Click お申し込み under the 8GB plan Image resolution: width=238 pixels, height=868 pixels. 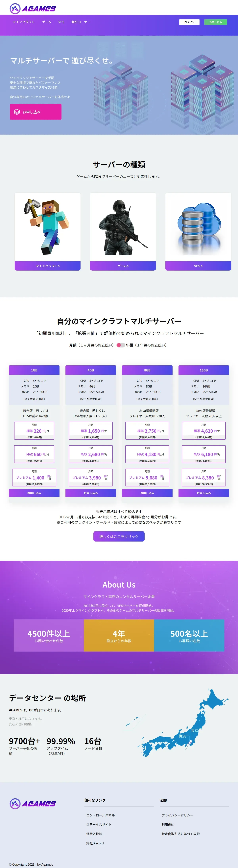(x=147, y=493)
